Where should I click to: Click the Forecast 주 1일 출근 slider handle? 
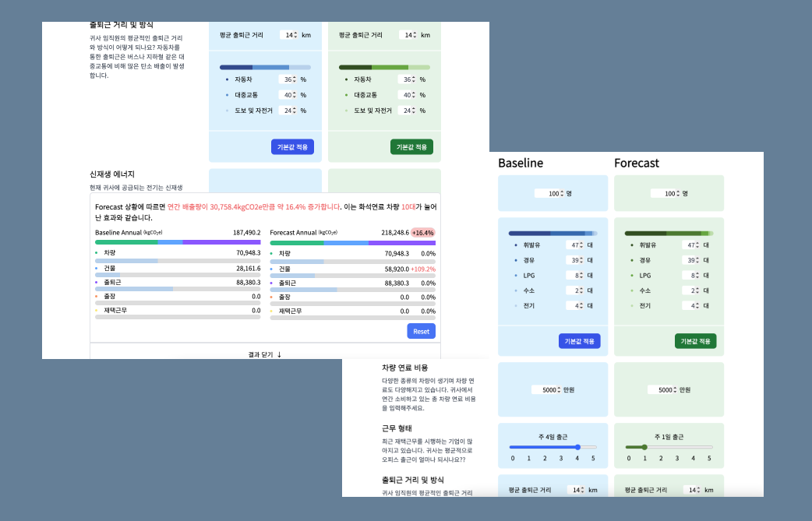(x=644, y=447)
